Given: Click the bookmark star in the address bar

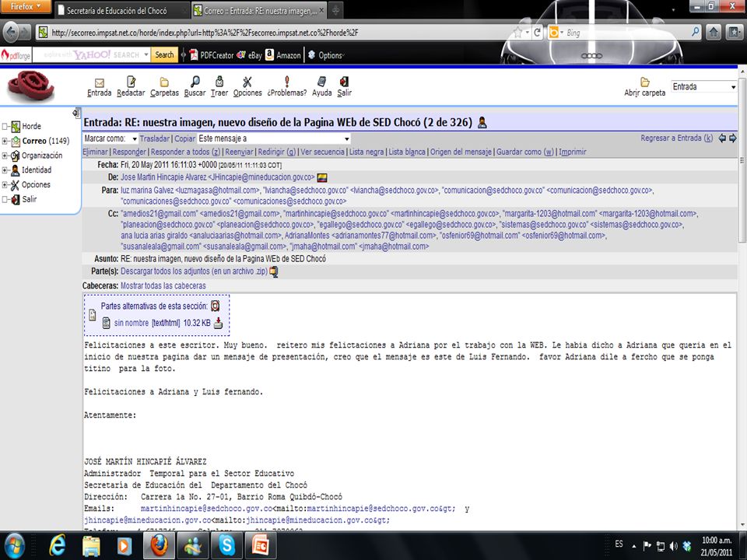Looking at the screenshot, I should (518, 33).
